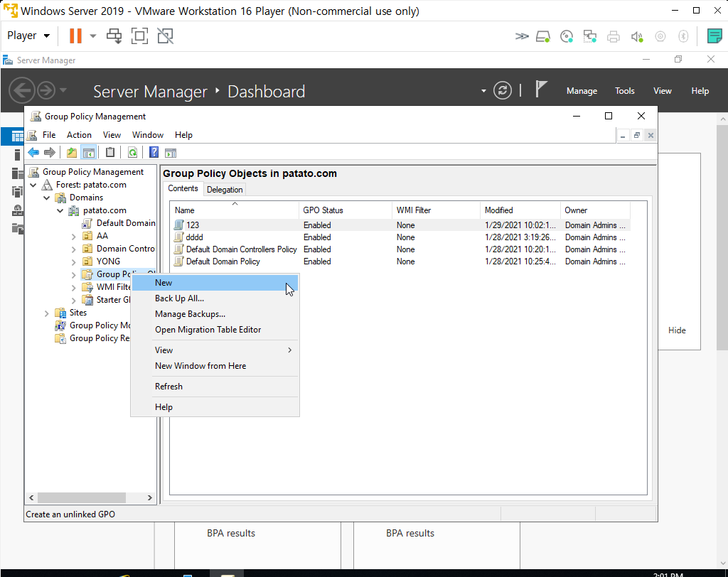Open the Action menu
Image resolution: width=728 pixels, height=577 pixels.
(79, 135)
